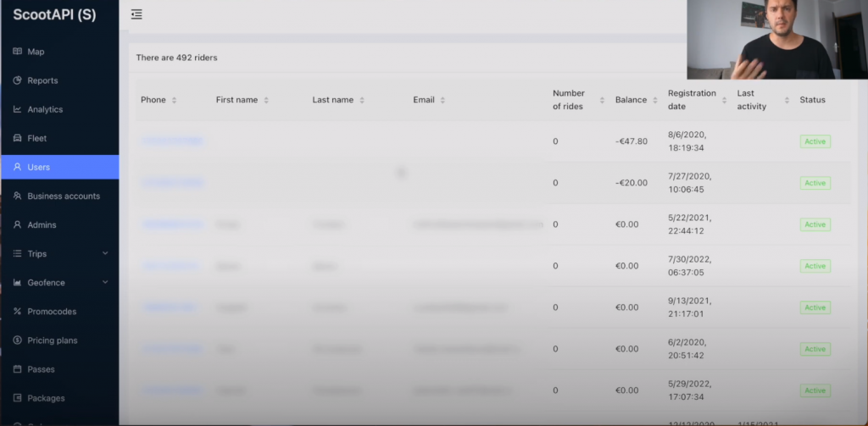Click the Analytics line chart icon
The height and width of the screenshot is (426, 868).
(17, 109)
